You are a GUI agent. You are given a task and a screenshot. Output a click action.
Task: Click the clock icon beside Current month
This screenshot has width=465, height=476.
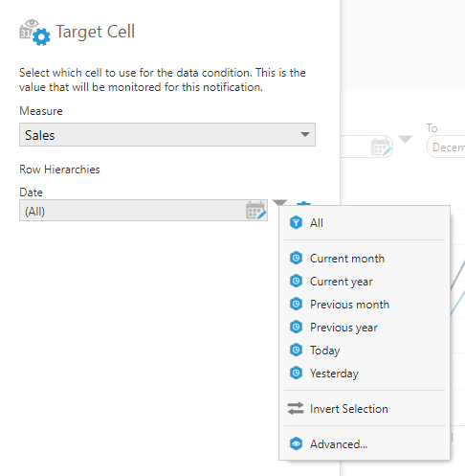point(296,258)
